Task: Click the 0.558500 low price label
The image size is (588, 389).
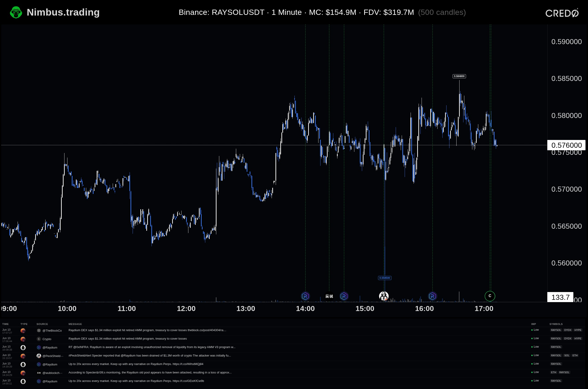Action: pos(385,278)
